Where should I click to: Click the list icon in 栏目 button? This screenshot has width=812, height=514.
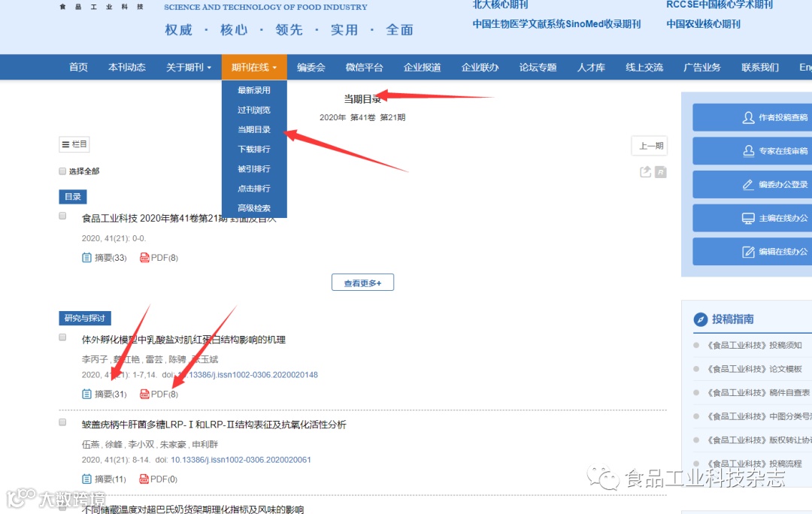(65, 144)
